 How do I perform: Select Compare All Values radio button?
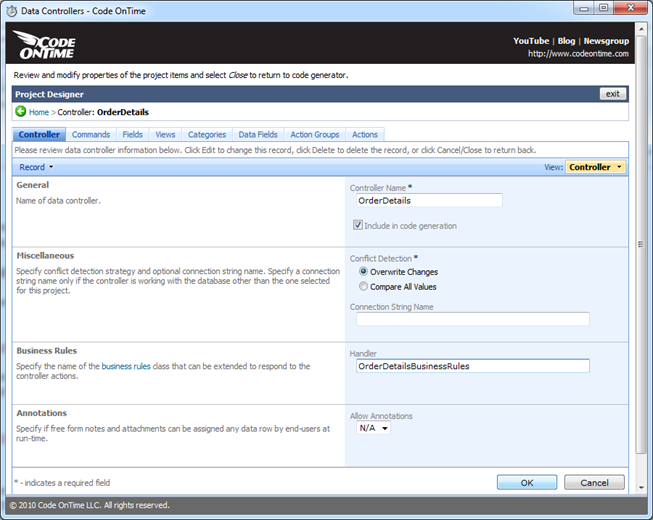(363, 286)
